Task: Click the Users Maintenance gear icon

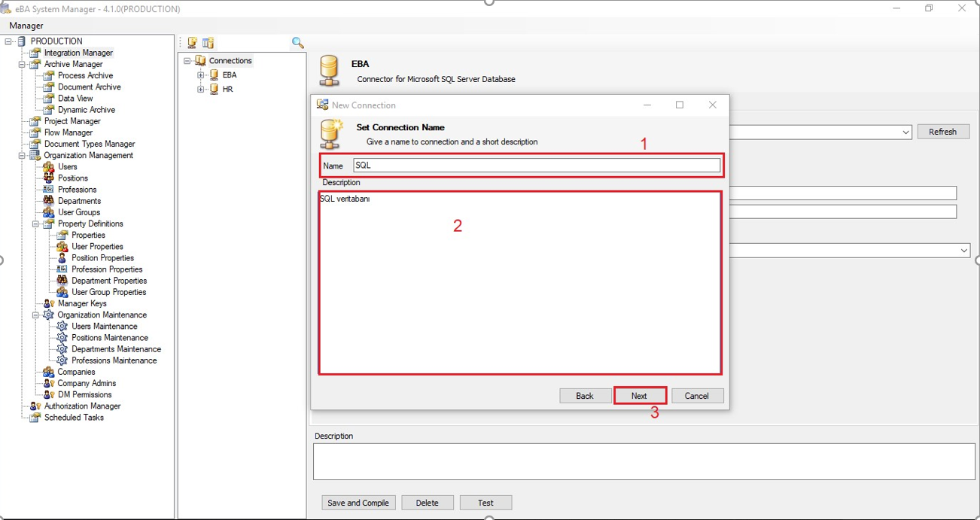Action: pyautogui.click(x=62, y=326)
